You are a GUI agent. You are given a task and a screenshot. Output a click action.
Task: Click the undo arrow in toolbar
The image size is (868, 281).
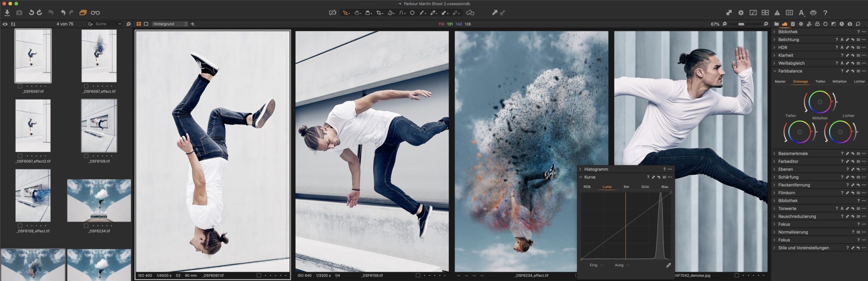(63, 13)
